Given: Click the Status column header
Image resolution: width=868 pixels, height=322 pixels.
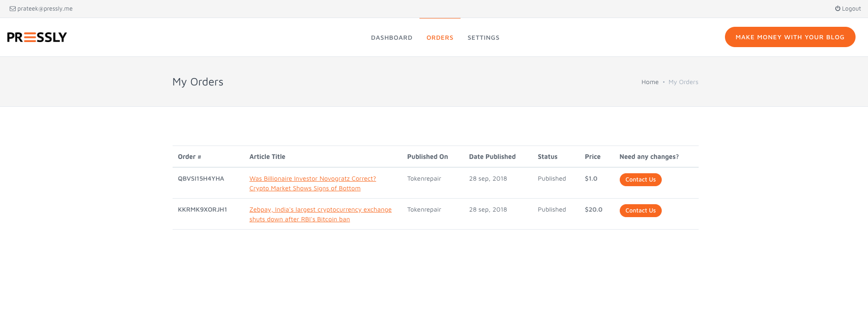Looking at the screenshot, I should [x=547, y=157].
